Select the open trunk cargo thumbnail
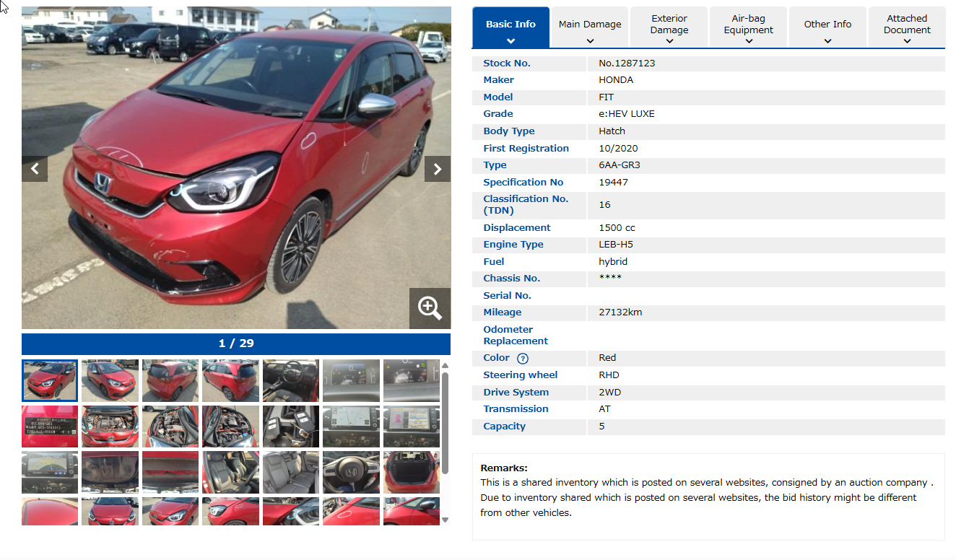The image size is (956, 560). [411, 473]
